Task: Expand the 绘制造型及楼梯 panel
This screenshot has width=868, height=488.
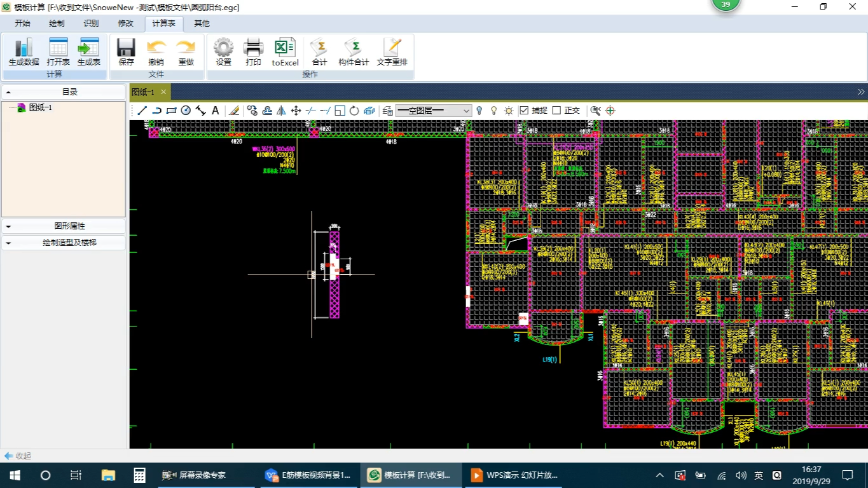Action: pyautogui.click(x=64, y=243)
